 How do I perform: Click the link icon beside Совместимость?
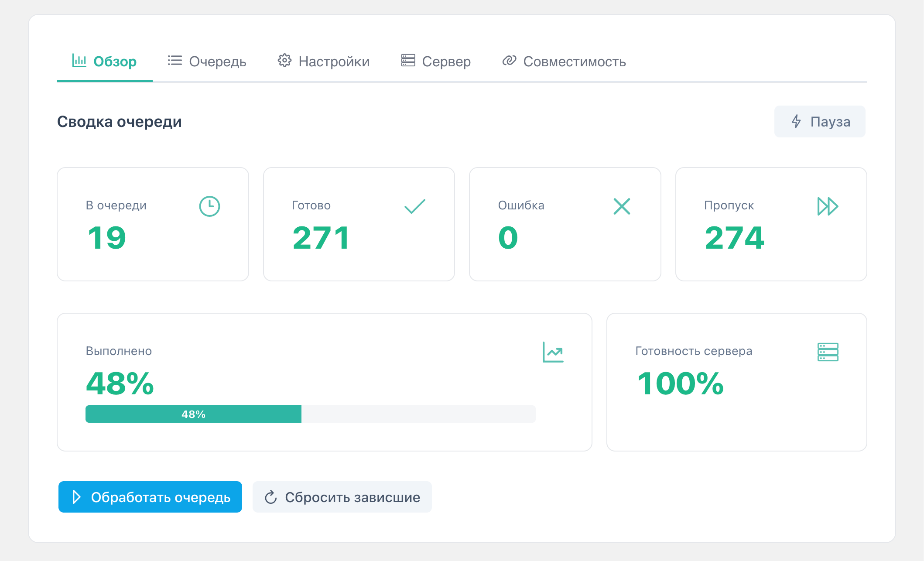509,61
